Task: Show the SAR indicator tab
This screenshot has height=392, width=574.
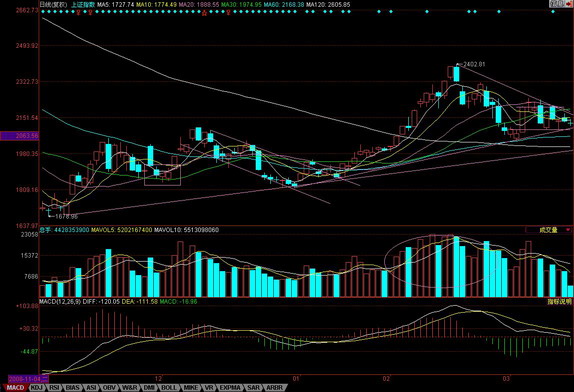Action: [x=253, y=388]
